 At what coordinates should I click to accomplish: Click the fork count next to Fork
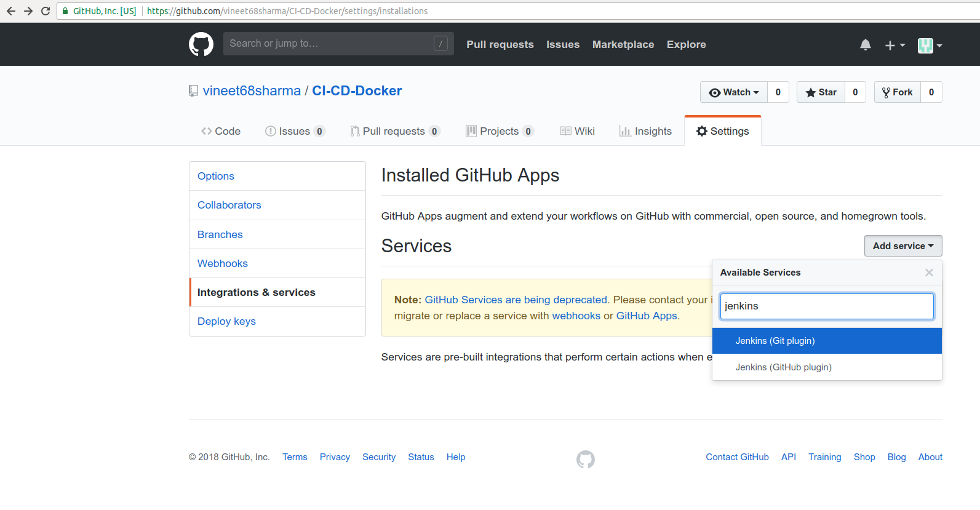click(931, 92)
